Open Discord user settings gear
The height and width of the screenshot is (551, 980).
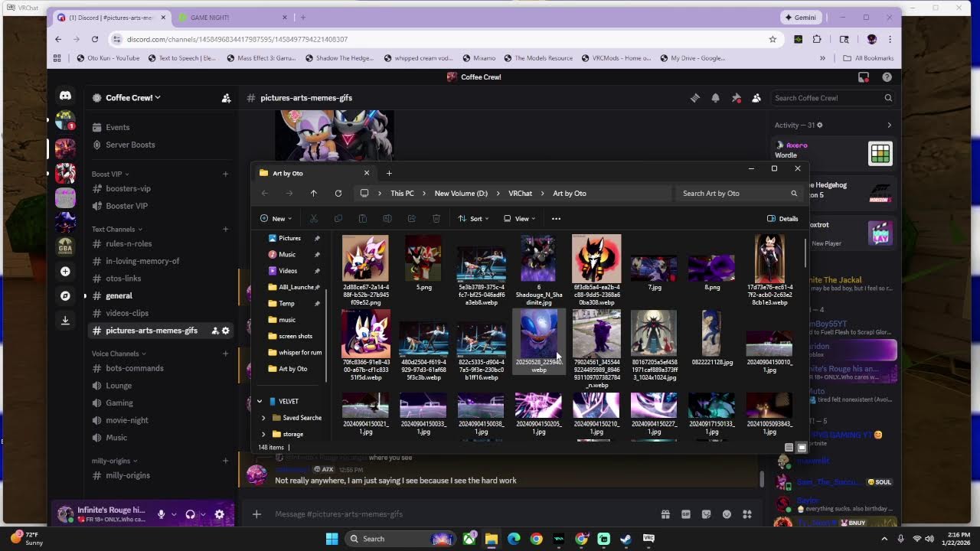[x=220, y=514]
